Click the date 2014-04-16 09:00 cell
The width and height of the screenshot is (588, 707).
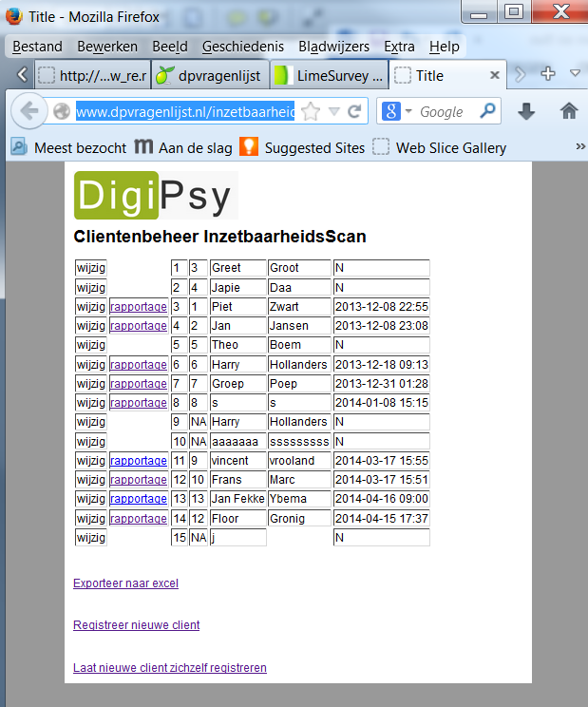382,499
